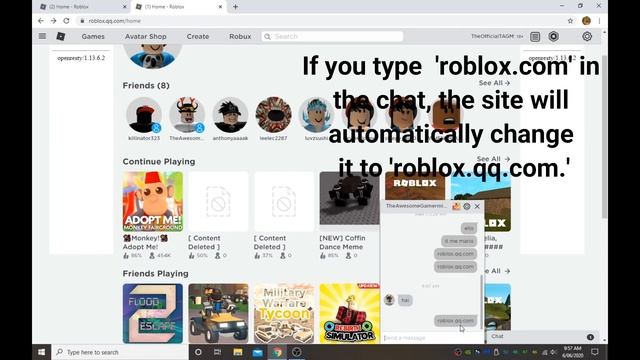Go forward in the browser

click(x=53, y=20)
